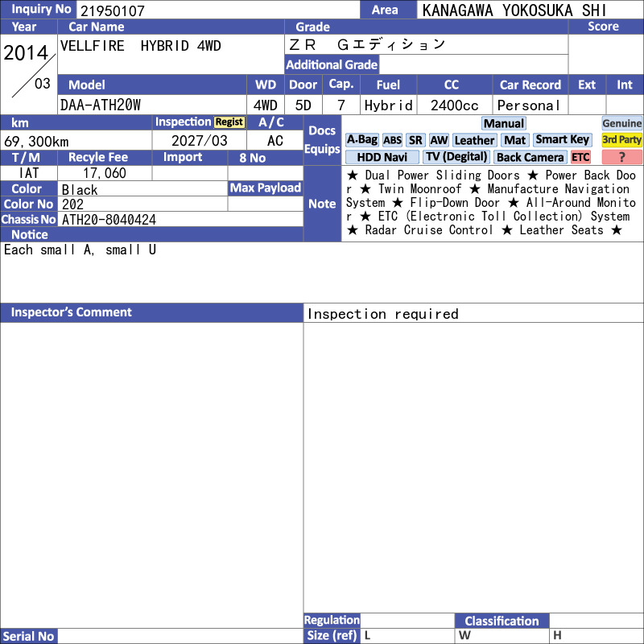Click the Regulation label
The width and height of the screenshot is (644, 644).
[332, 620]
